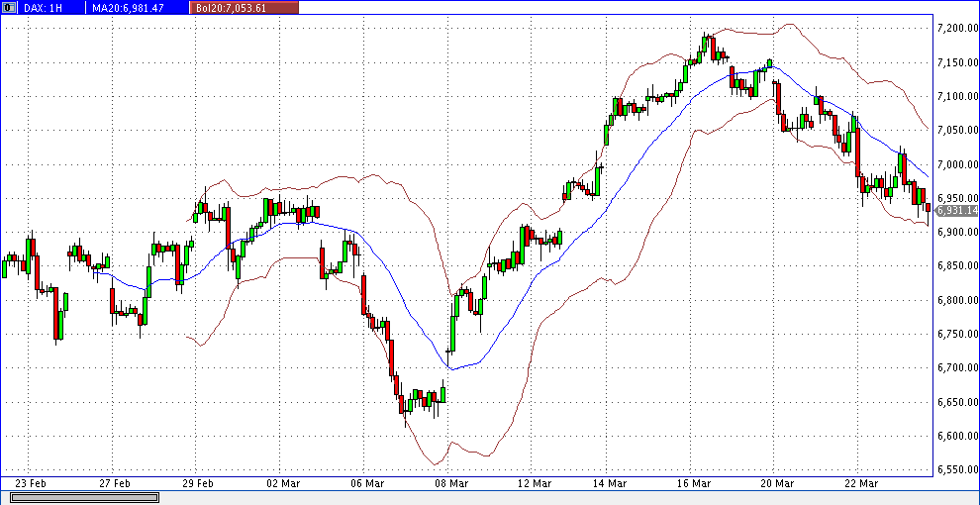The width and height of the screenshot is (980, 505).
Task: Click the 16 Mar date label
Action: [x=693, y=484]
